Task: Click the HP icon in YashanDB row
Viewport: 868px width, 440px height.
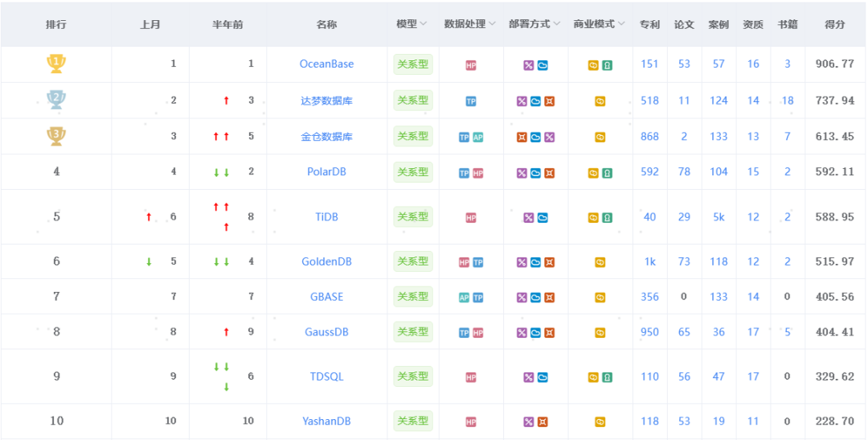Action: (470, 422)
